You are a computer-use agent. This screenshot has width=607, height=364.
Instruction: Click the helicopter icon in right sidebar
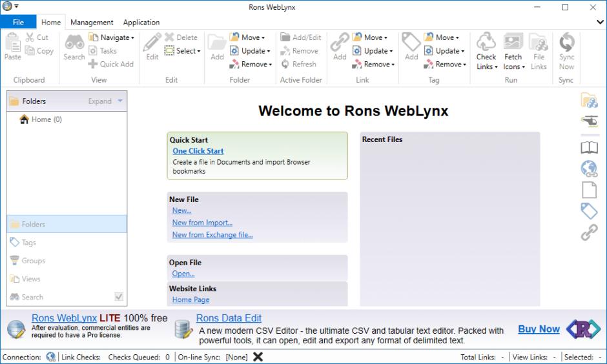589,121
